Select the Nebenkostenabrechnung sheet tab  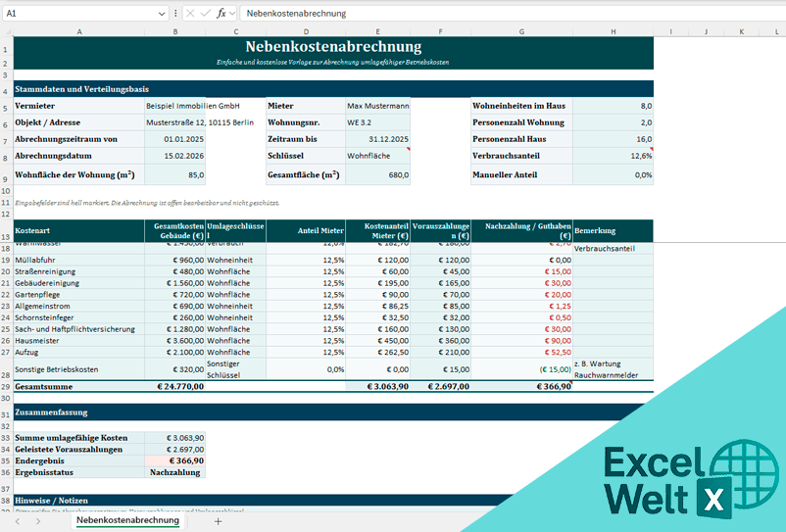[127, 521]
